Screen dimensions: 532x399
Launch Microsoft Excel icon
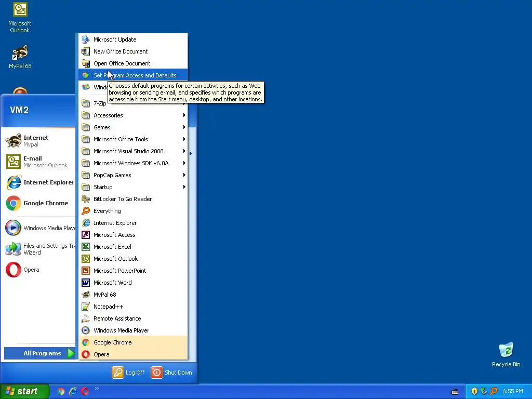(86, 247)
